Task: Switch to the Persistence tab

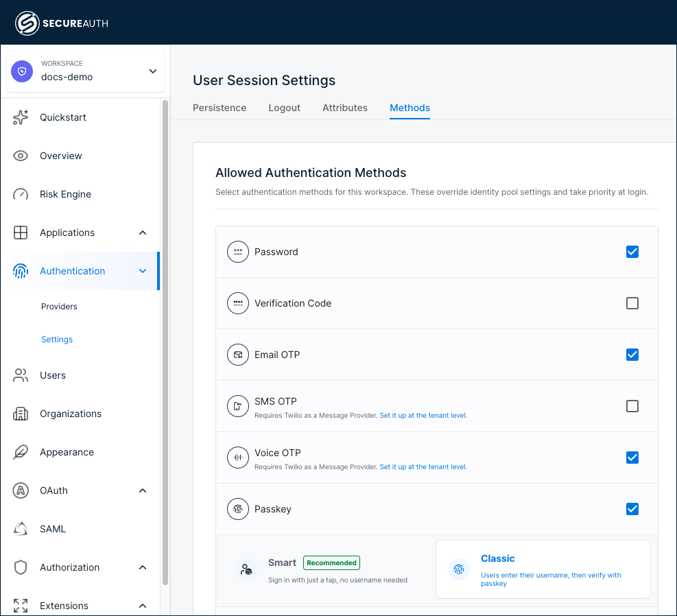Action: (219, 108)
